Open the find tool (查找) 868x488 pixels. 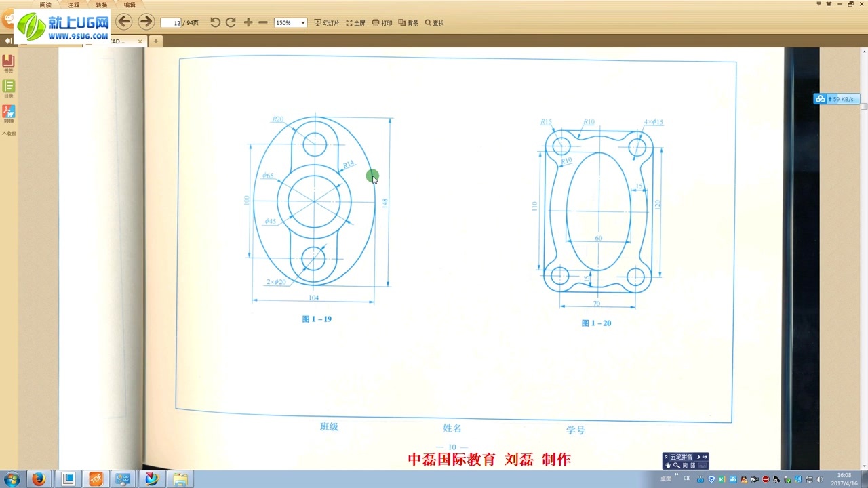pyautogui.click(x=435, y=23)
